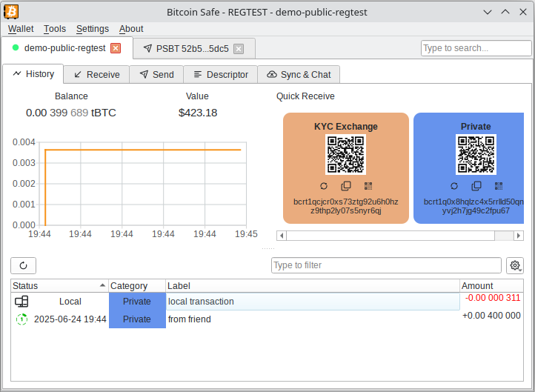Click KYC address bcrt1qcjcr0xs73ztg92u6h0hz text
The width and height of the screenshot is (535, 392).
click(x=345, y=202)
